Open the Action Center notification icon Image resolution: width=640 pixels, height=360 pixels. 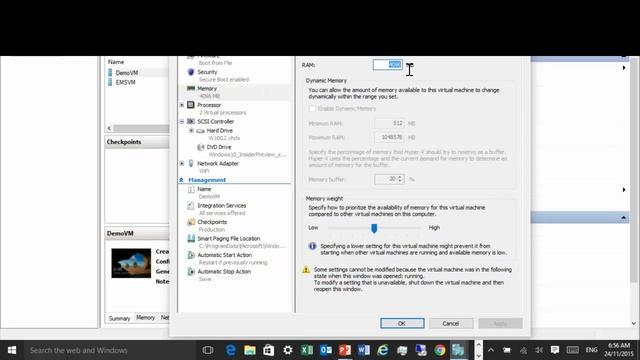pos(555,350)
